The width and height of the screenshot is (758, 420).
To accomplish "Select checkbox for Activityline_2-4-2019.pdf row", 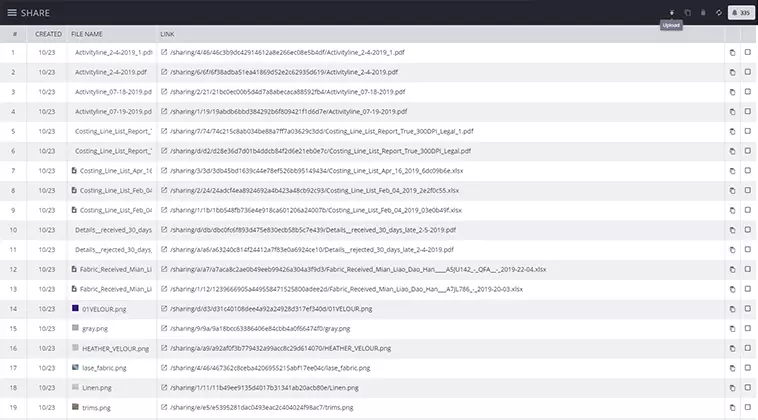I will coord(748,72).
